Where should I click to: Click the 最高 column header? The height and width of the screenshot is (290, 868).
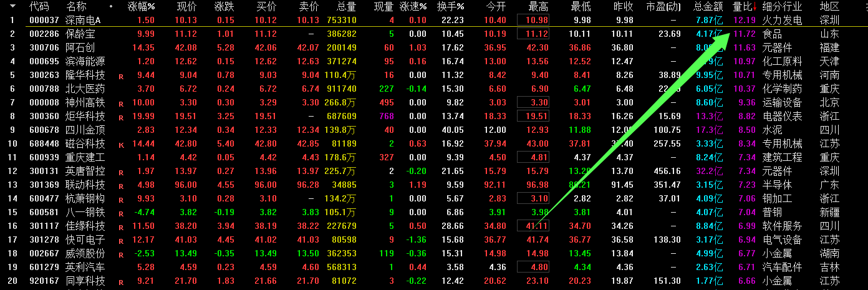point(539,7)
